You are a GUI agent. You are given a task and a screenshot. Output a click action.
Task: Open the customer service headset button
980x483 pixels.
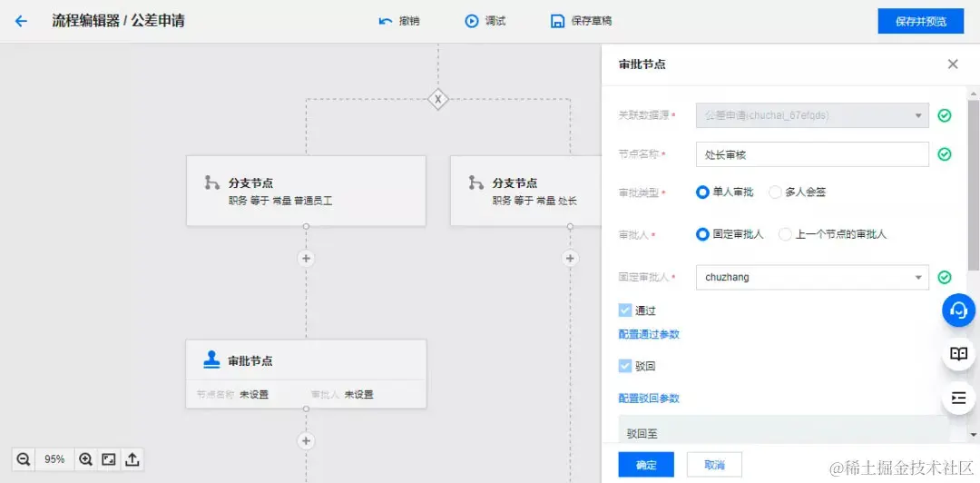coord(959,310)
